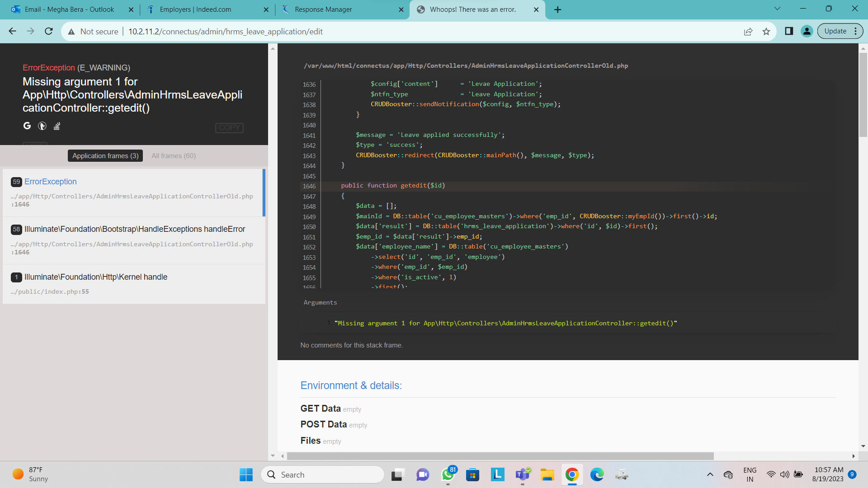Click the controller file path above code

click(466, 66)
